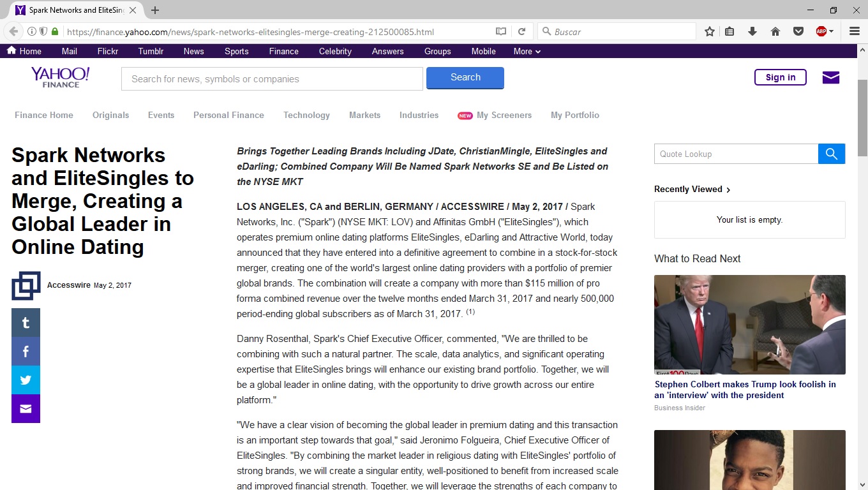Share article on Facebook
The width and height of the screenshot is (868, 490).
[26, 352]
